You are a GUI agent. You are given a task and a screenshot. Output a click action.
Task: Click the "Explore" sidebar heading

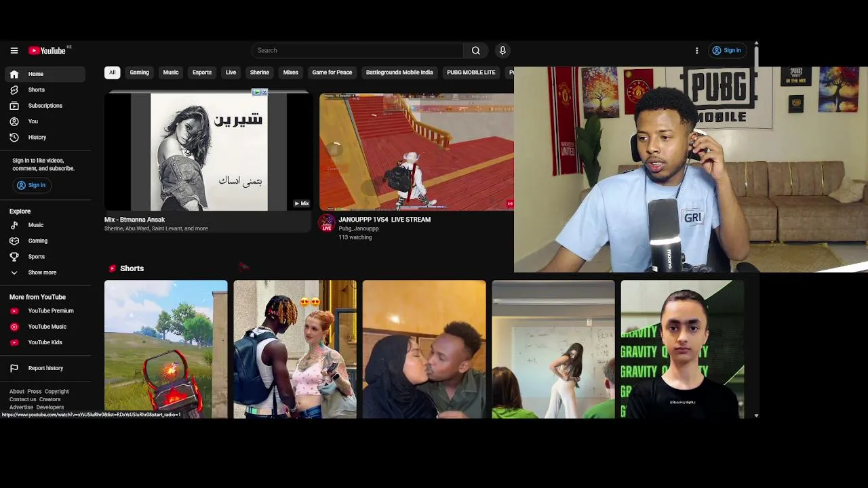[x=20, y=211]
